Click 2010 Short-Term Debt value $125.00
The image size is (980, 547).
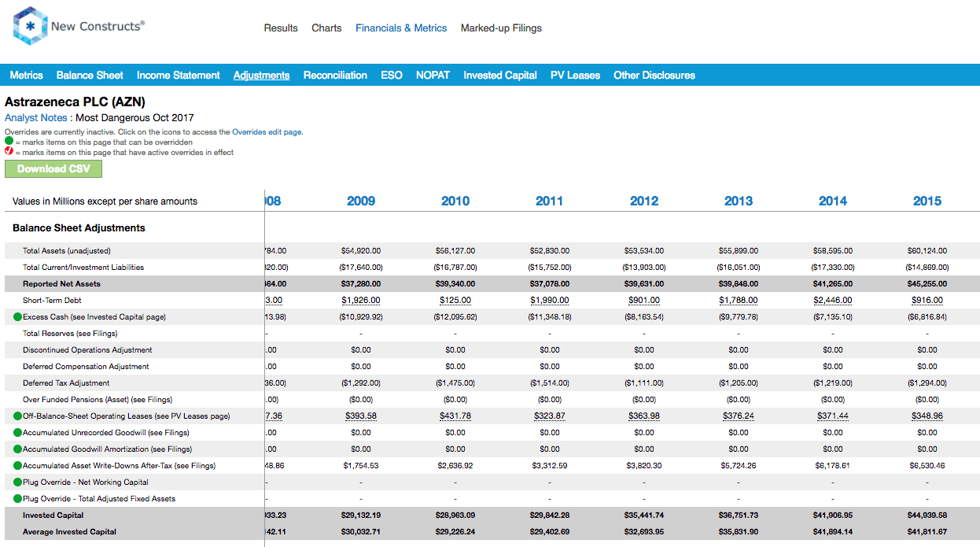pyautogui.click(x=455, y=301)
